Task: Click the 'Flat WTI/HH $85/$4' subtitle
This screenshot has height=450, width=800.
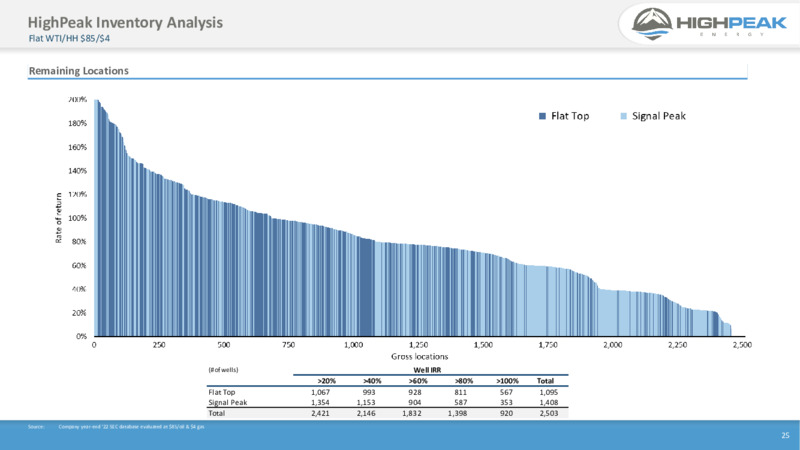Action: [69, 38]
